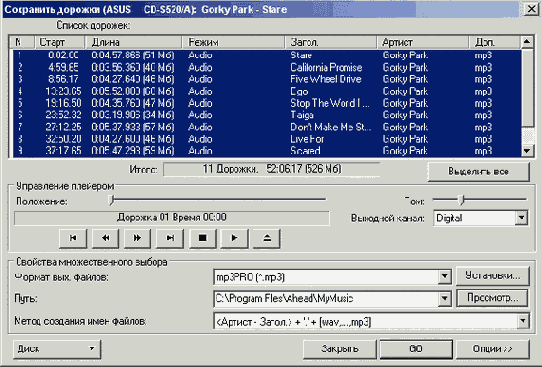Select track titled Taiga

pyautogui.click(x=267, y=115)
